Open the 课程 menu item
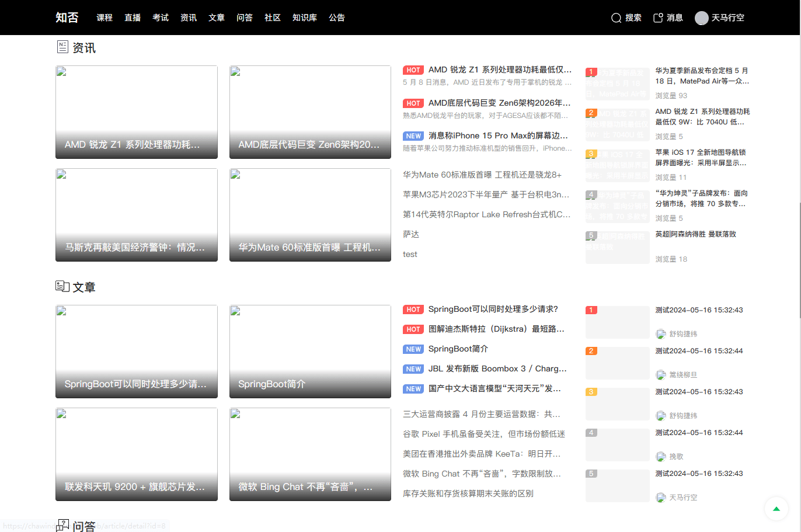Image resolution: width=801 pixels, height=532 pixels. 105,18
